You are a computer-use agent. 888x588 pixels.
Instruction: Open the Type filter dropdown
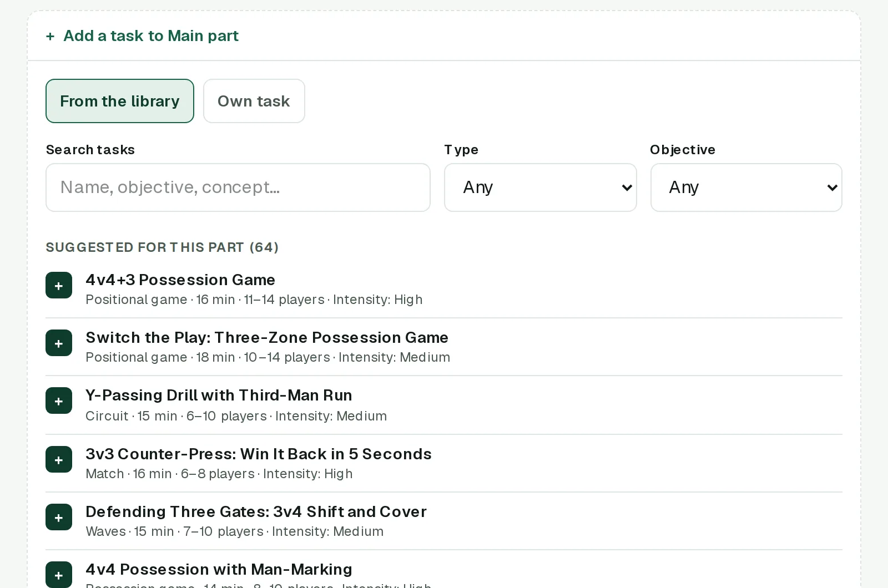click(x=540, y=187)
